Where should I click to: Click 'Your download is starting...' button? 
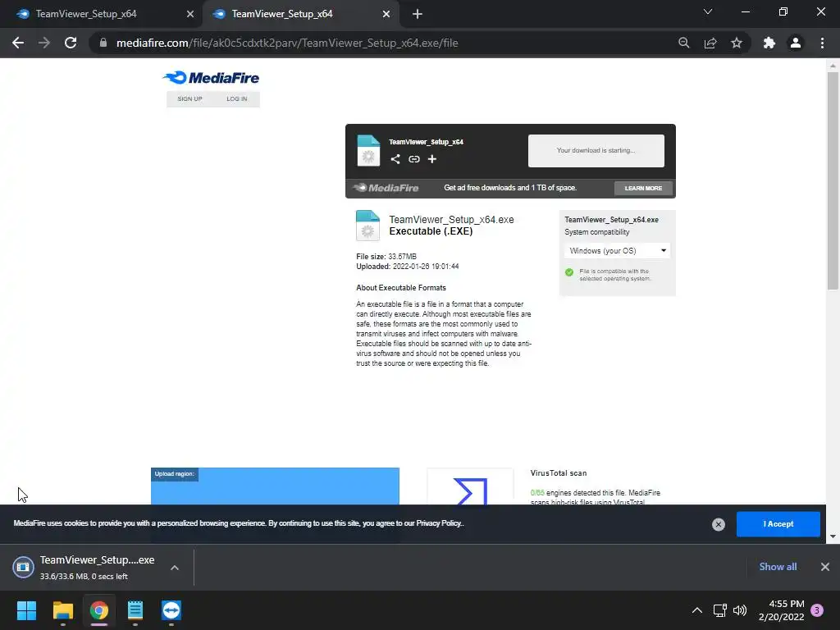coord(596,151)
